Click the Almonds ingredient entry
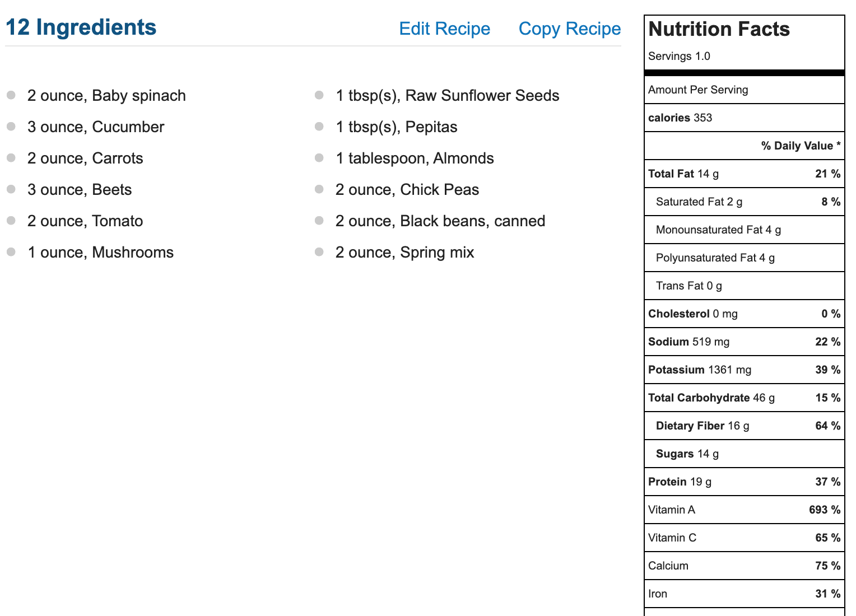 point(415,158)
